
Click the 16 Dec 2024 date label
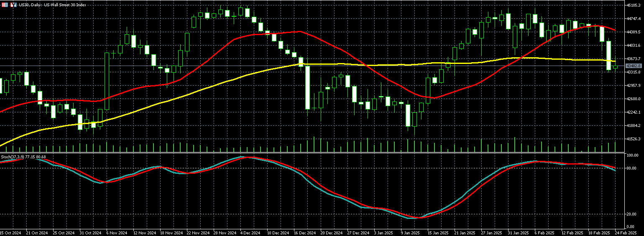(304, 232)
